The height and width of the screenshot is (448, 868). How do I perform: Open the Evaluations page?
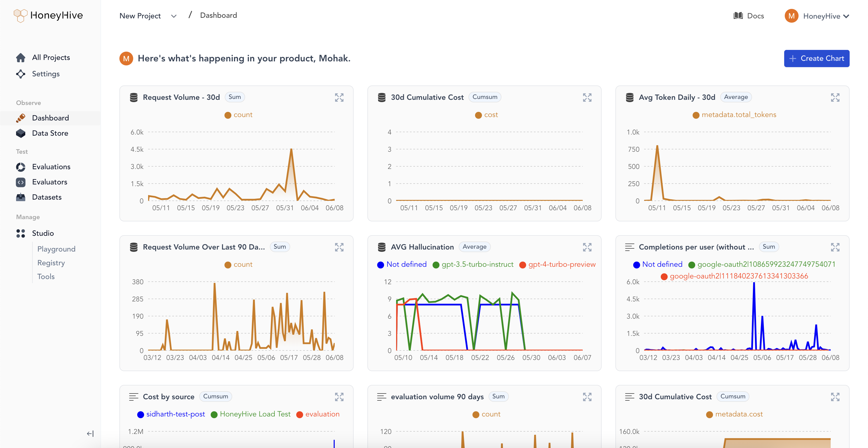51,167
